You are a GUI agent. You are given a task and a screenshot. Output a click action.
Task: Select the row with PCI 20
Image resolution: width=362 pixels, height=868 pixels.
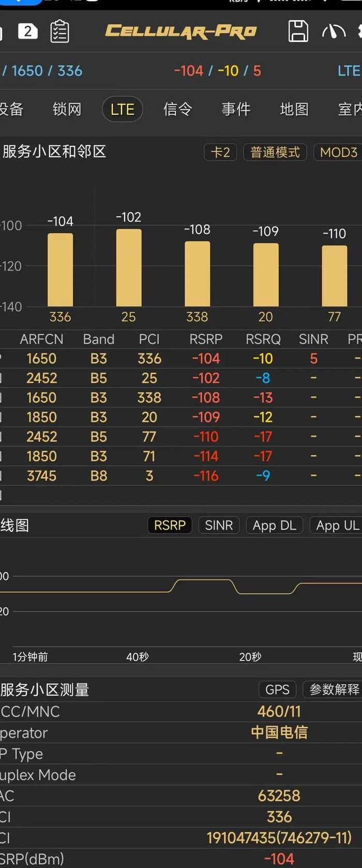click(x=181, y=417)
